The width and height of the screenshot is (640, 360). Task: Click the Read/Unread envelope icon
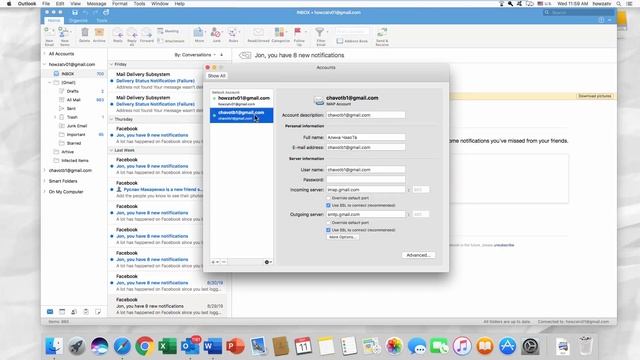258,32
